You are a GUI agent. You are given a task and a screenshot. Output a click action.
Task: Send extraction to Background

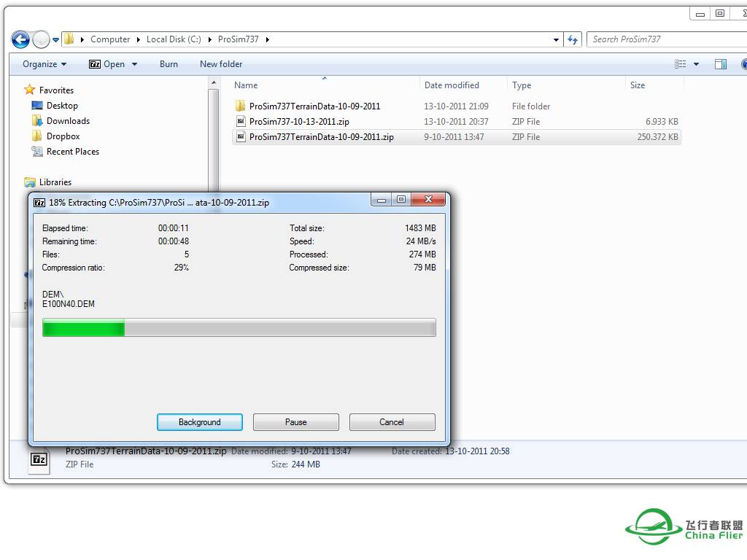199,422
